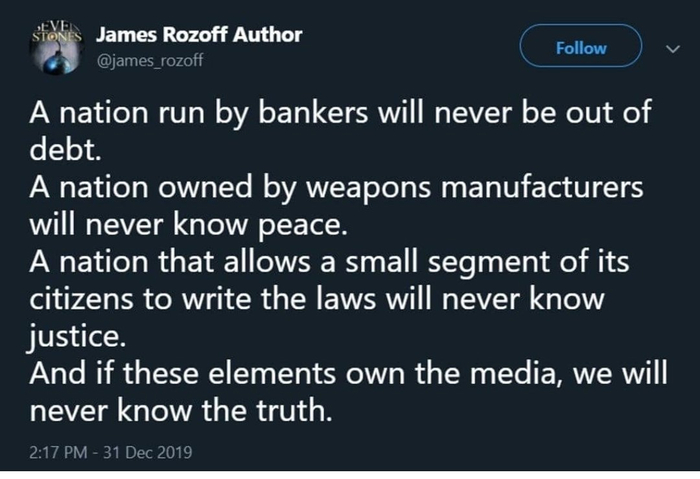Viewport: 700px width, 479px height.
Task: Expand the tweet options chevron menu
Action: click(x=671, y=48)
